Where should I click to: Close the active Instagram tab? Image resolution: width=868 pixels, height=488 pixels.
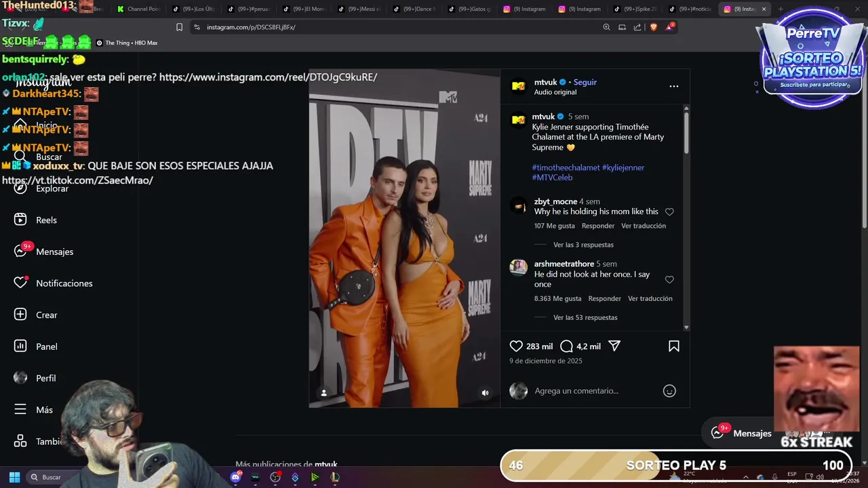tap(764, 9)
